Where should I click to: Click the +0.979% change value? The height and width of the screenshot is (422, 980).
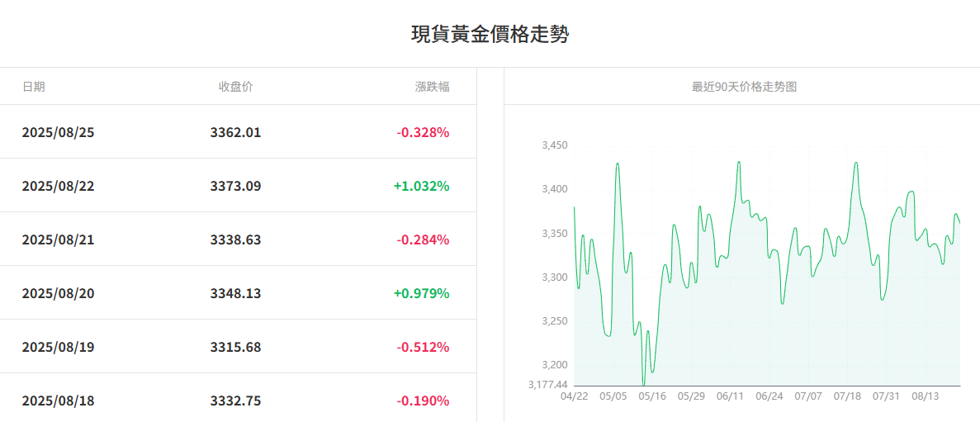coord(421,293)
